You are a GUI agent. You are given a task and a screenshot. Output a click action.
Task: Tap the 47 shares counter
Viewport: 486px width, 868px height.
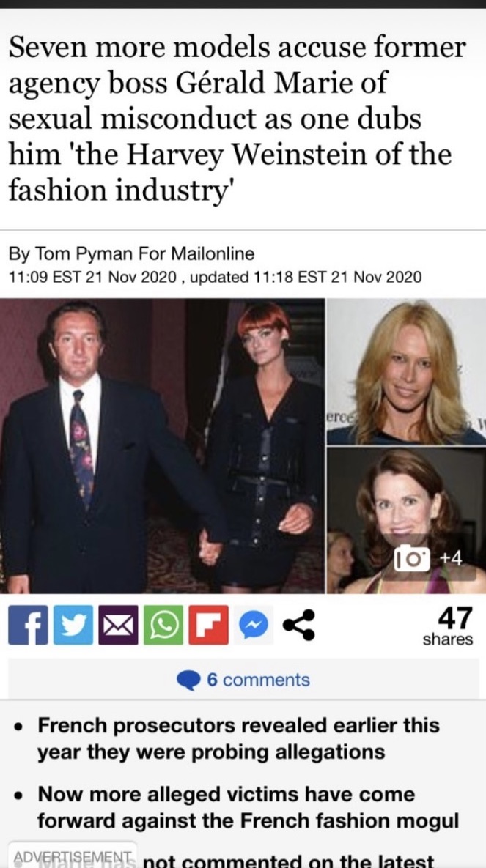point(448,626)
